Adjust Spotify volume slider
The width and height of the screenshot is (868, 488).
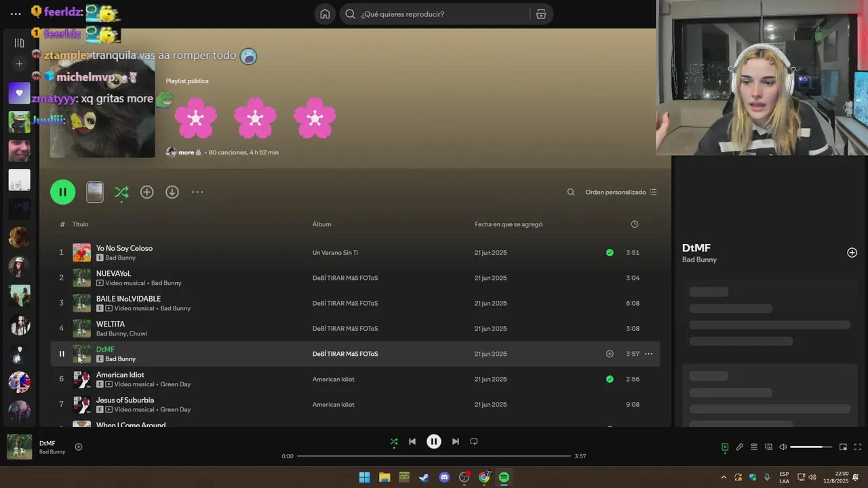click(x=811, y=447)
